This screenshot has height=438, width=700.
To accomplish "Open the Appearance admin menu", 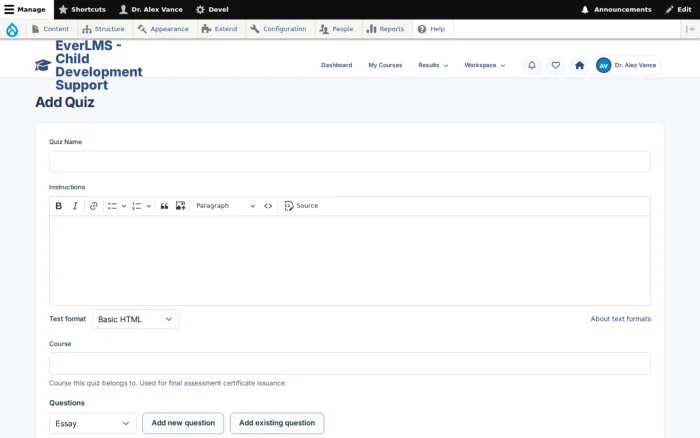I will [163, 29].
